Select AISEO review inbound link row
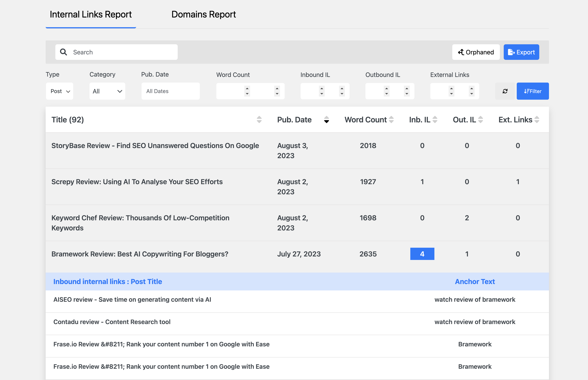The width and height of the screenshot is (588, 380). [297, 301]
